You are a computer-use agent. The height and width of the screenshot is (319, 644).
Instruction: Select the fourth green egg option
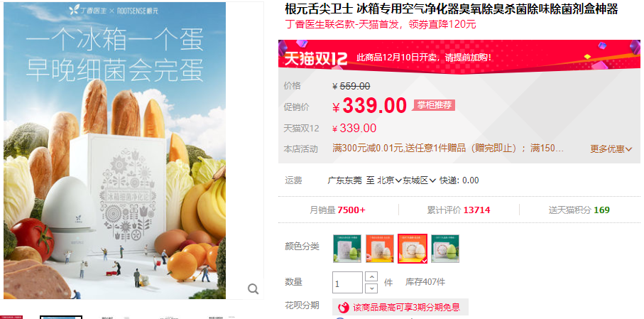445,248
